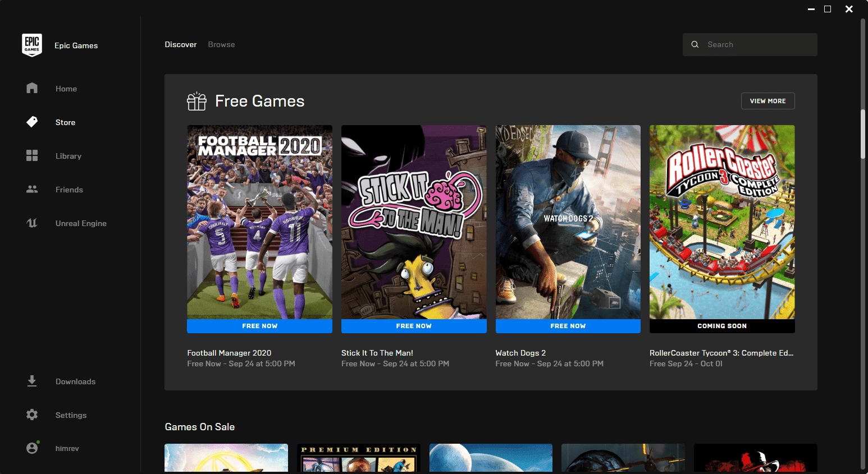This screenshot has width=868, height=474.
Task: Click the himrev account name
Action: pos(67,448)
